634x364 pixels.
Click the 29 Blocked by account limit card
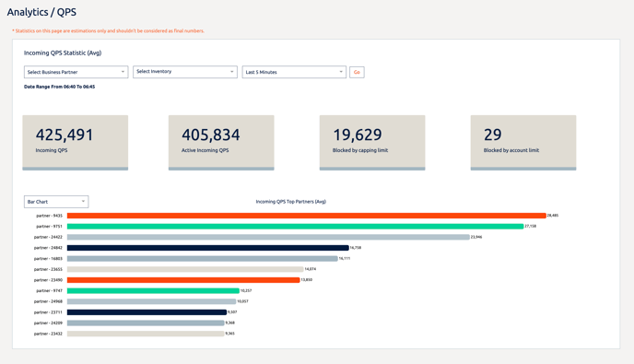(523, 142)
